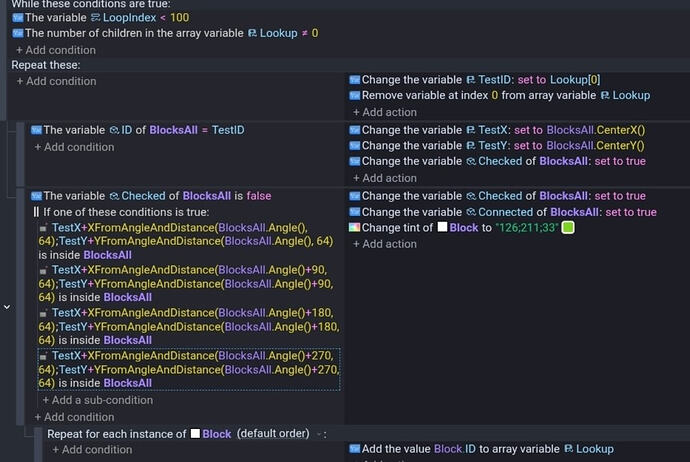Click point-inside icon of Angle()+270 condition
The image size is (690, 462).
pyautogui.click(x=43, y=356)
